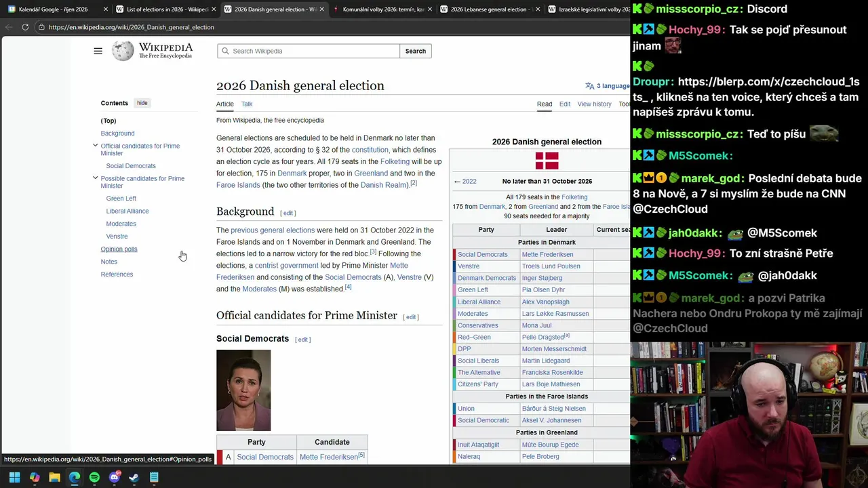Open Notepad from the taskbar

[x=154, y=477]
